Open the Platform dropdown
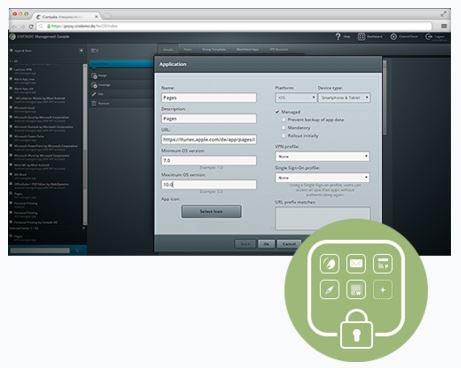 click(296, 98)
